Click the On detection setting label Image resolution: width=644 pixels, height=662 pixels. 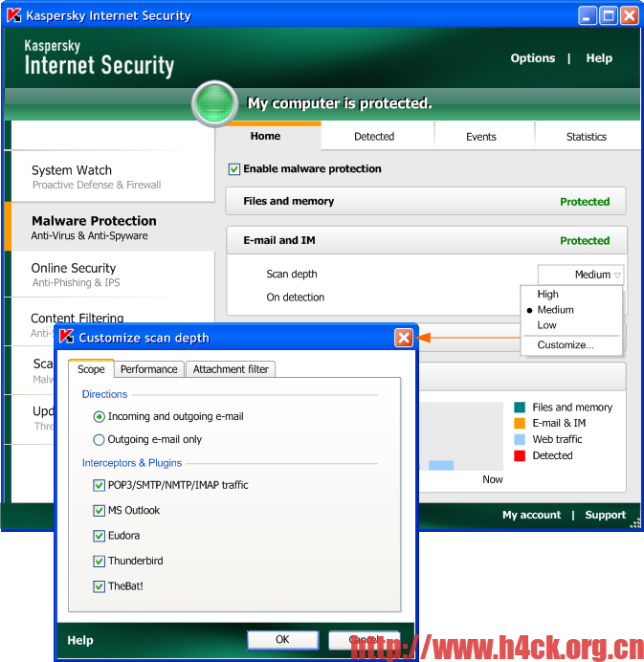pyautogui.click(x=295, y=298)
